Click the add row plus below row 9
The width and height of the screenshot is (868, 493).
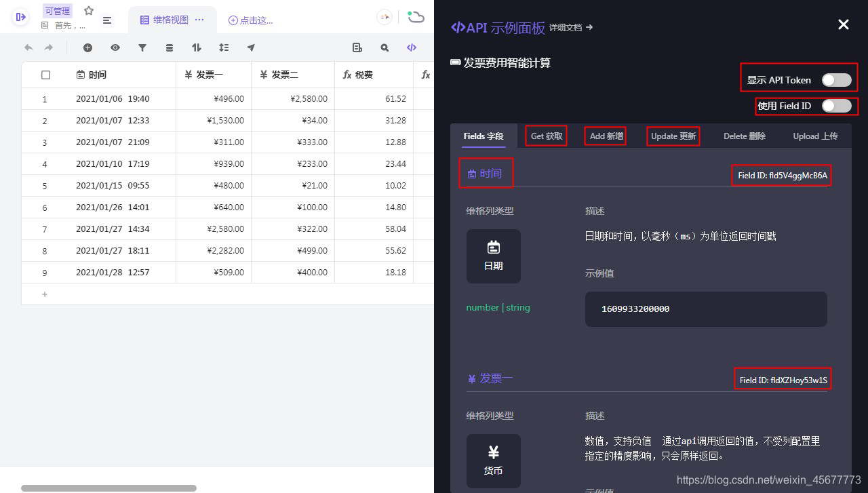point(45,294)
